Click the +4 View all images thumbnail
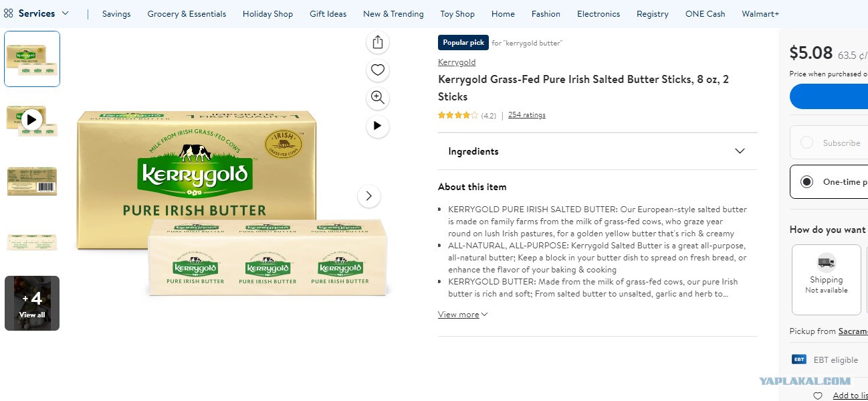Image resolution: width=868 pixels, height=401 pixels. click(x=31, y=303)
